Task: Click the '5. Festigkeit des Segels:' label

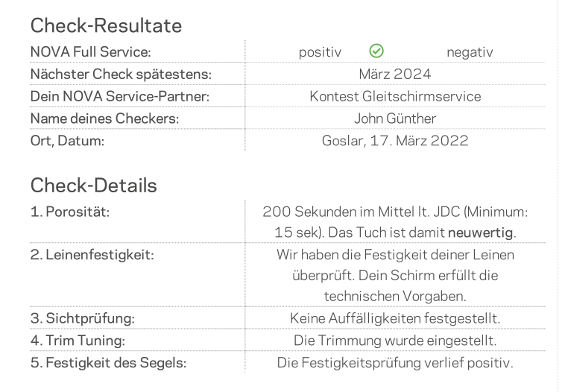Action: (109, 362)
